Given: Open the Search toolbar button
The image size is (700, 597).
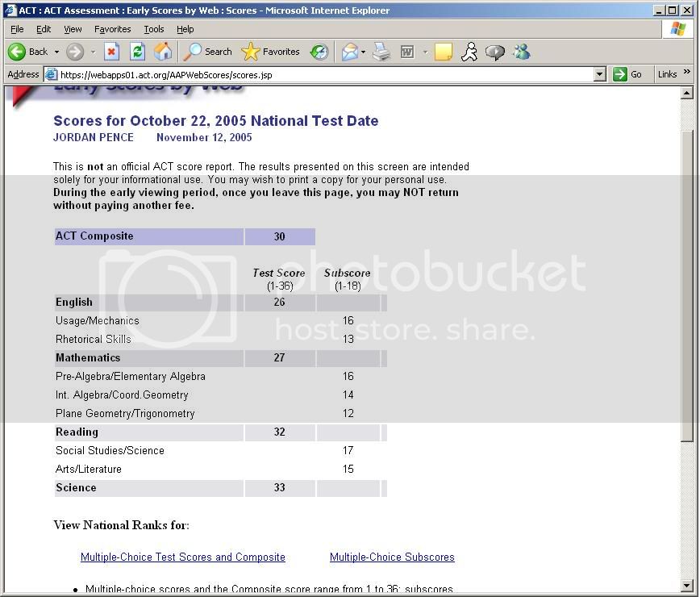Looking at the screenshot, I should [x=208, y=52].
